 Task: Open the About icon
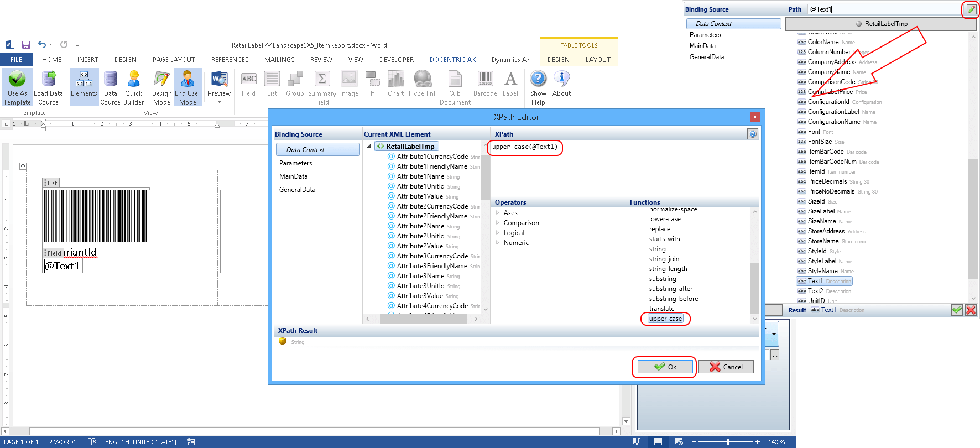[x=562, y=84]
